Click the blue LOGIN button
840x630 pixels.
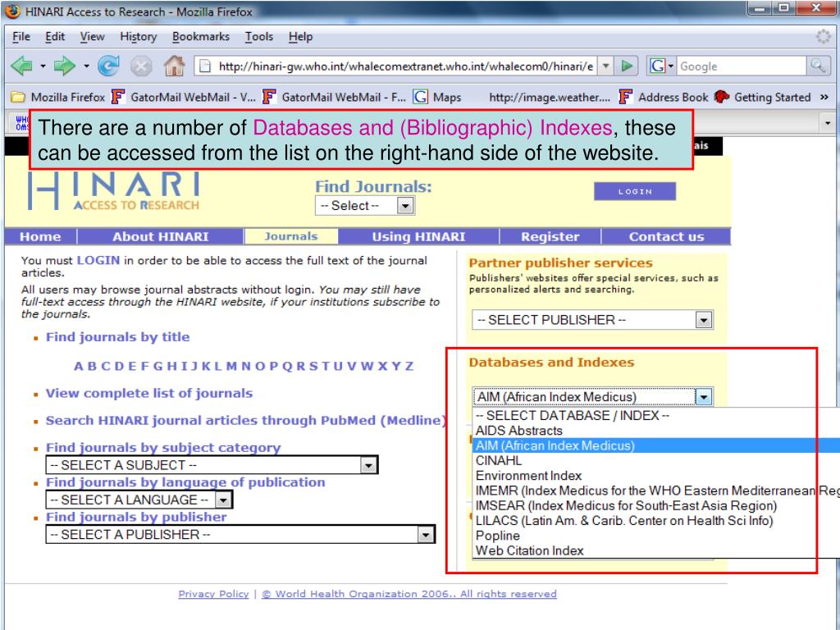635,191
